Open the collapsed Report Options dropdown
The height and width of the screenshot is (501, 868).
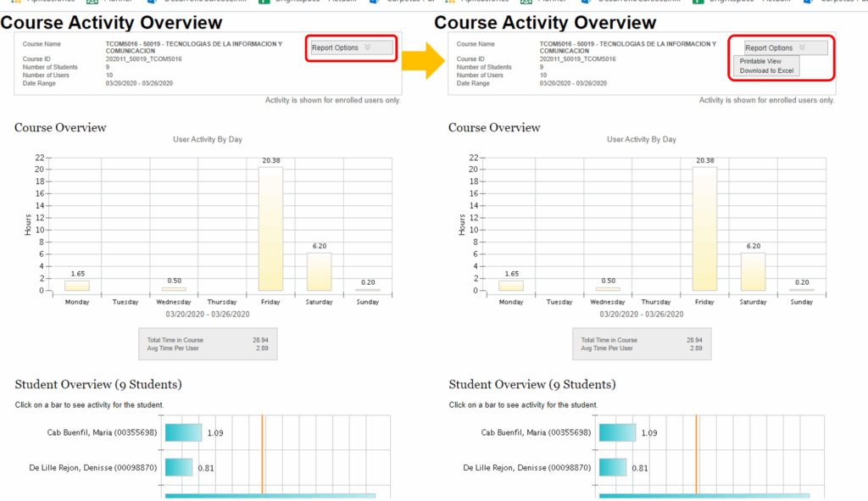pyautogui.click(x=352, y=48)
